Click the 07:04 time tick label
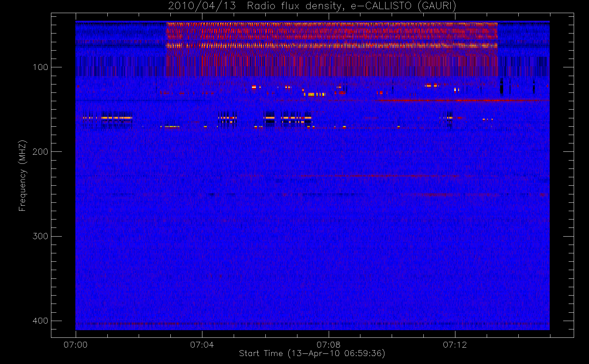The image size is (589, 364). pyautogui.click(x=202, y=345)
